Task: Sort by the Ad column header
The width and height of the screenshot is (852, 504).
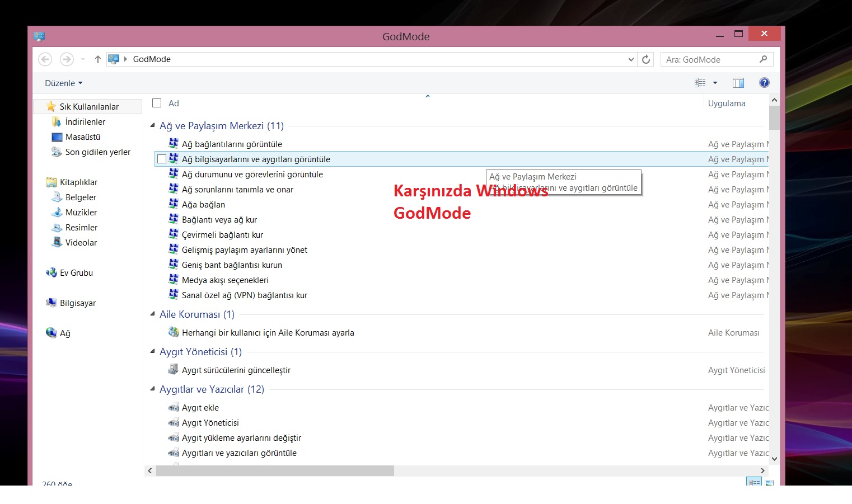Action: click(174, 103)
